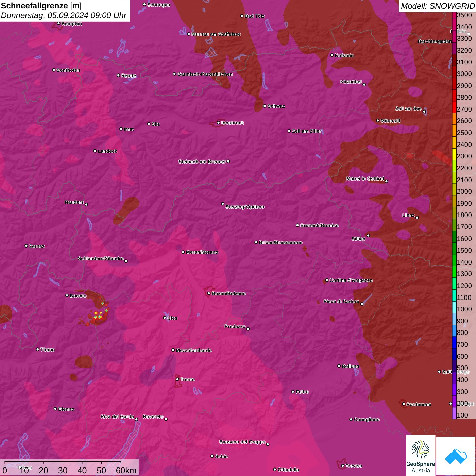The height and width of the screenshot is (476, 476).
Task: Click the "Kitzbühel" label
Action: coord(351,82)
